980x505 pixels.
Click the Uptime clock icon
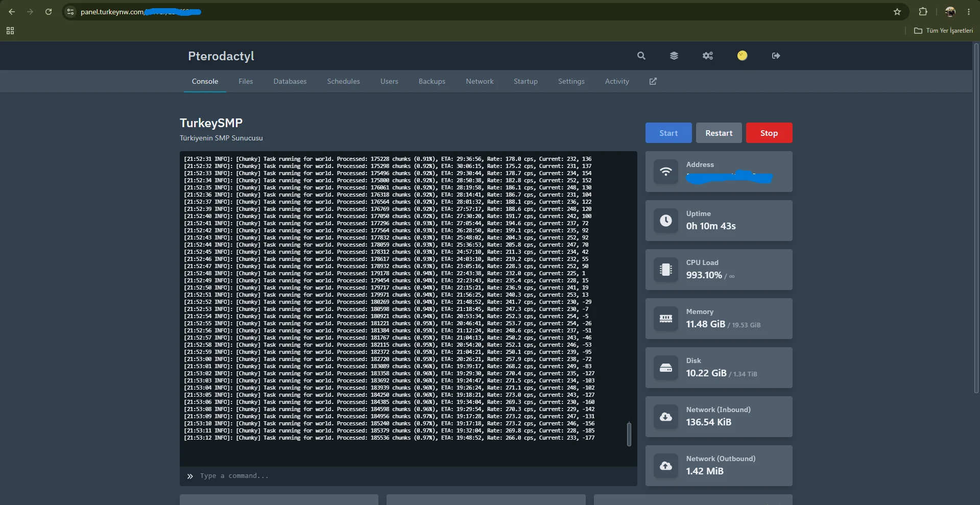pyautogui.click(x=666, y=221)
